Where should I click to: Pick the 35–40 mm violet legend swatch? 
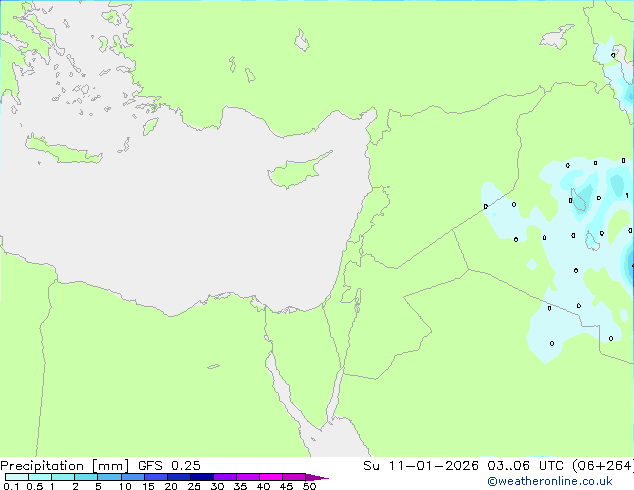point(248,477)
